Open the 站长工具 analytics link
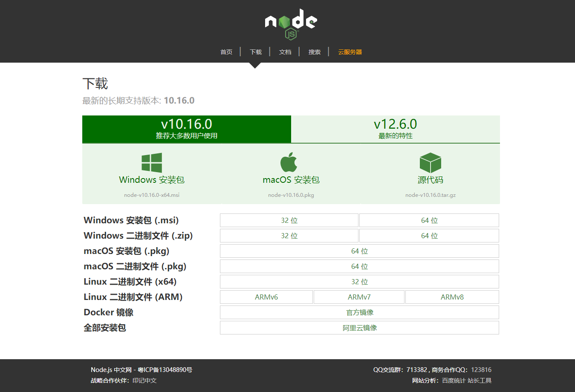575x392 pixels. (480, 380)
